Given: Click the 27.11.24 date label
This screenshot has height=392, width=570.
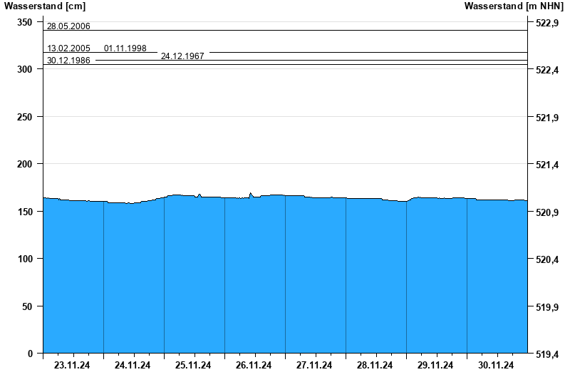Looking at the screenshot, I should pyautogui.click(x=315, y=366).
